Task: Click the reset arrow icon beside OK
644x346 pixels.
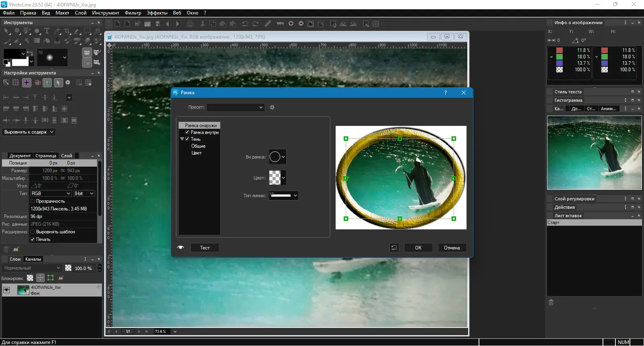Action: [394, 248]
